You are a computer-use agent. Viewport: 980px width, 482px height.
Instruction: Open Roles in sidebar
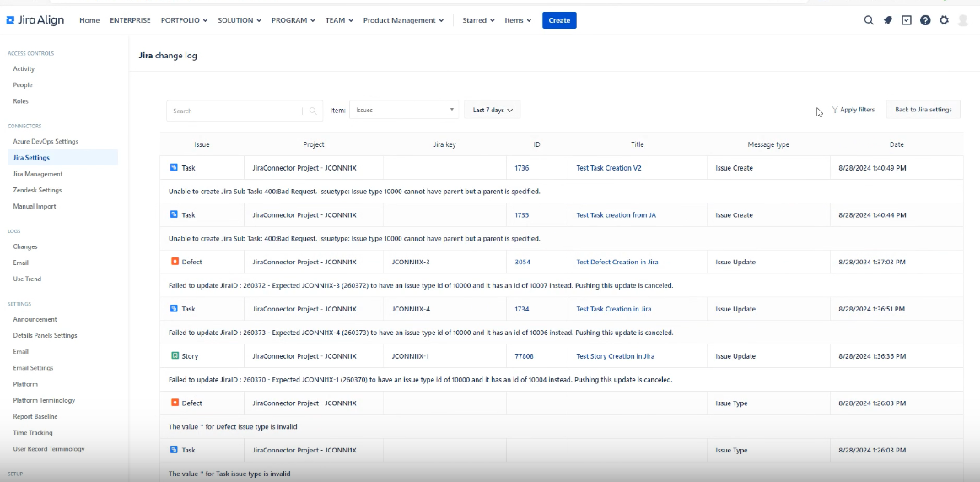click(x=20, y=101)
